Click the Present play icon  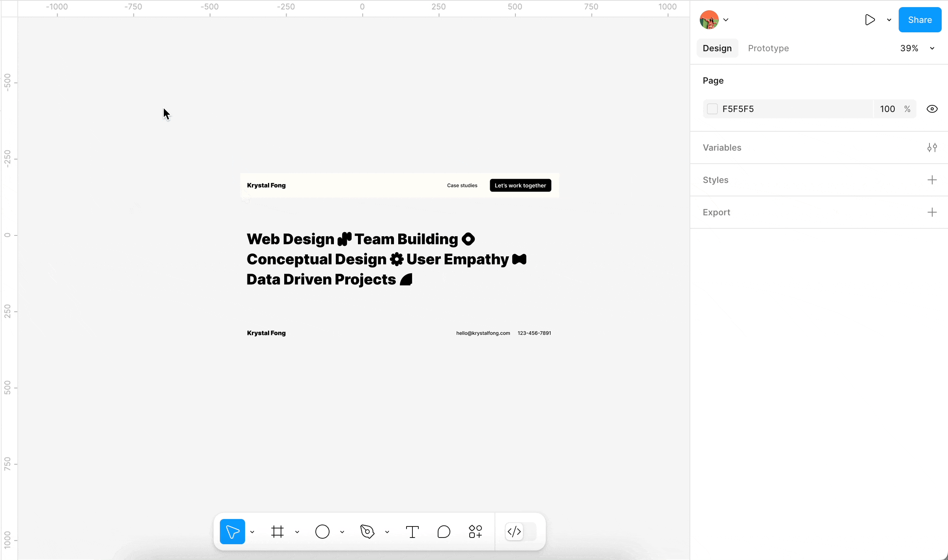click(870, 20)
